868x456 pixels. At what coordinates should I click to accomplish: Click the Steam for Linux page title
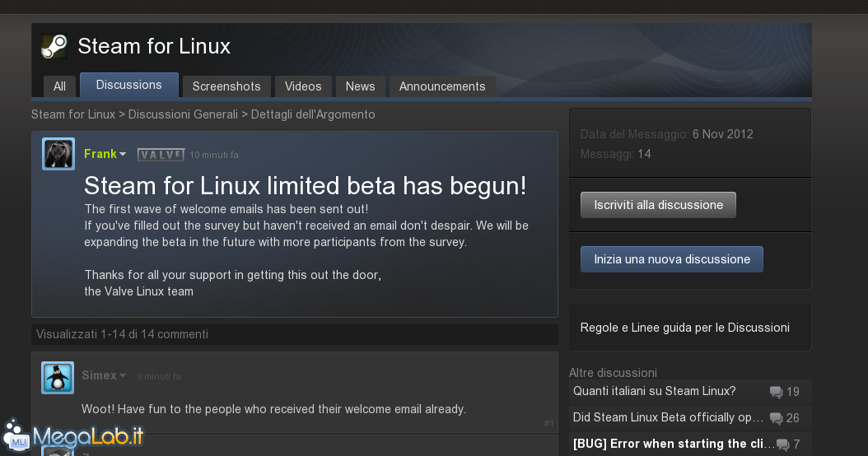pyautogui.click(x=154, y=46)
